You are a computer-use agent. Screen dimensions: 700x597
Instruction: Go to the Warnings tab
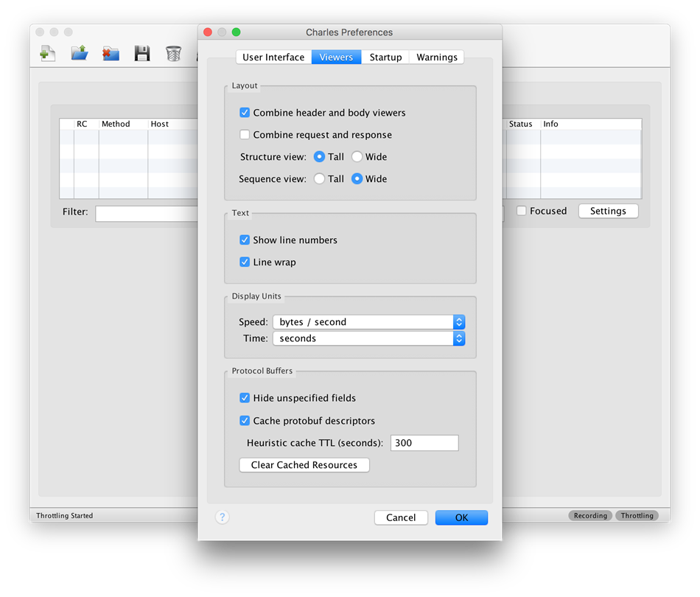point(437,57)
